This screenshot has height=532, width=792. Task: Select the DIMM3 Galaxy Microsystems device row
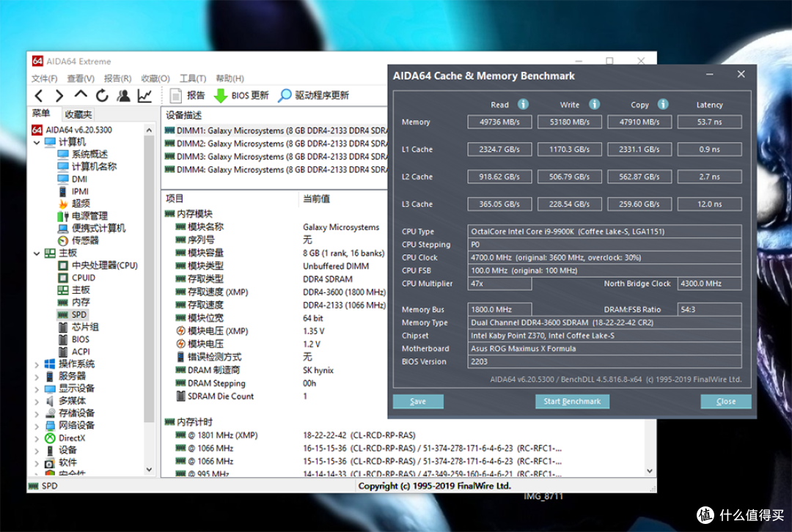276,157
